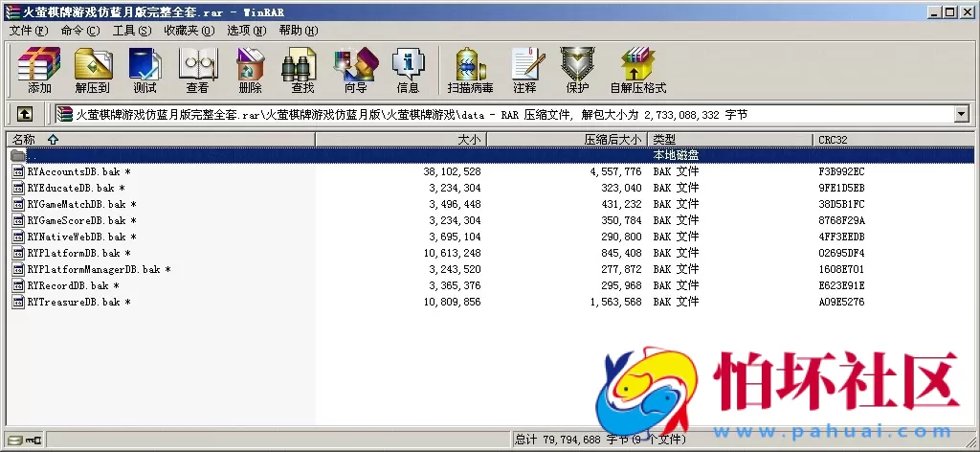Click the archive icon in address bar
Image resolution: width=980 pixels, height=452 pixels.
pos(64,114)
